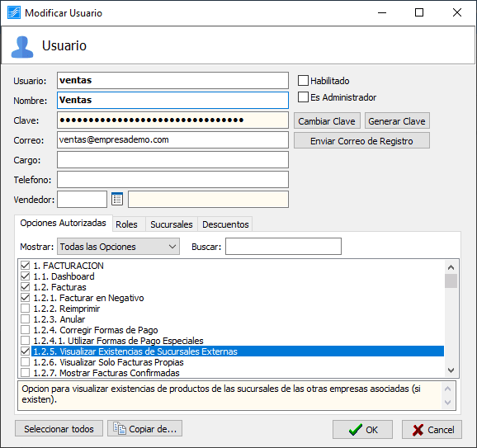Open the Copiar de... button

[x=144, y=428]
